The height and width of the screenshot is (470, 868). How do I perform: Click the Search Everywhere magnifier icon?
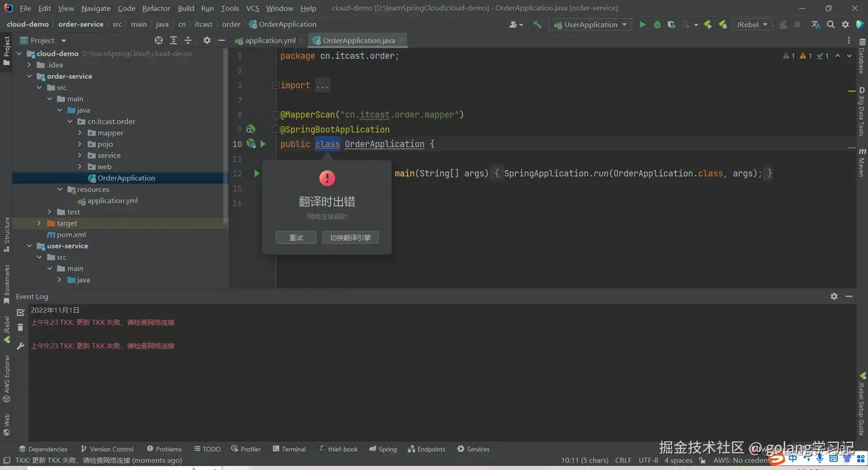click(x=831, y=25)
